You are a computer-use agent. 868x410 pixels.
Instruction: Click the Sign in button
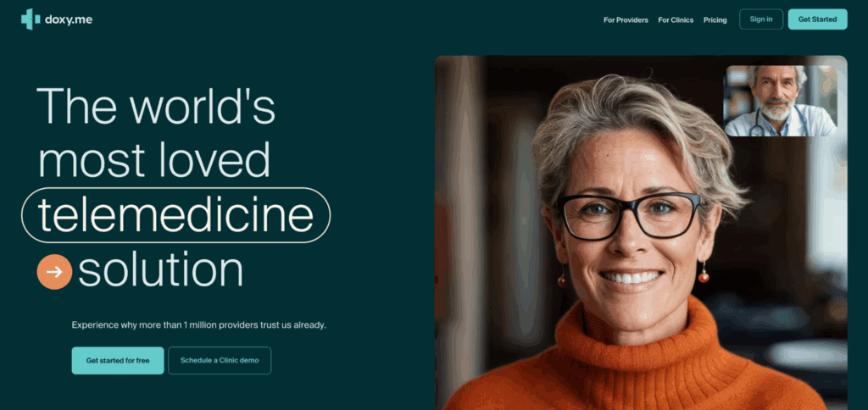760,19
